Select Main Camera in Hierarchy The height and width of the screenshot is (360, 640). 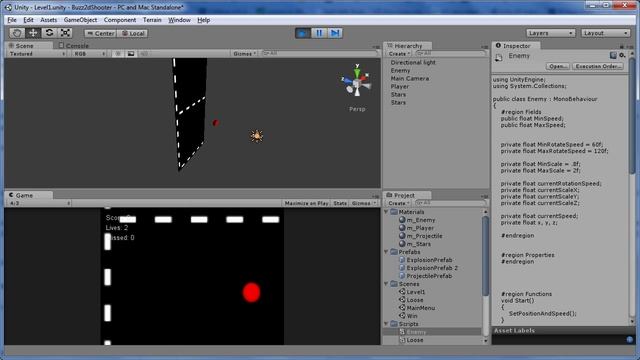(x=409, y=78)
